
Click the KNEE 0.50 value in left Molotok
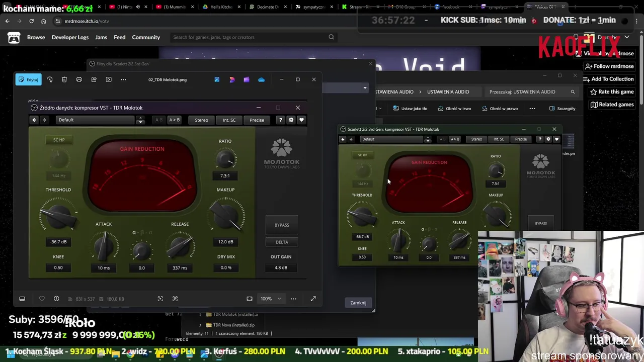(x=58, y=267)
